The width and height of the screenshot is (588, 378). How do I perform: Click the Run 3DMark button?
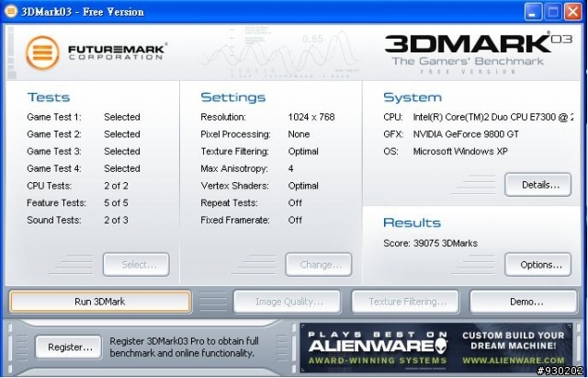100,302
